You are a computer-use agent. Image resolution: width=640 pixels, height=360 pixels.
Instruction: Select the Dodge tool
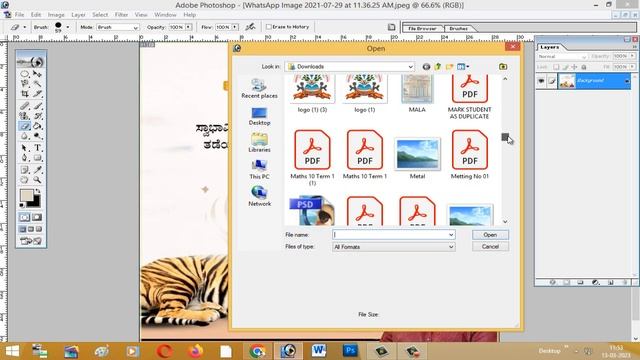point(37,136)
